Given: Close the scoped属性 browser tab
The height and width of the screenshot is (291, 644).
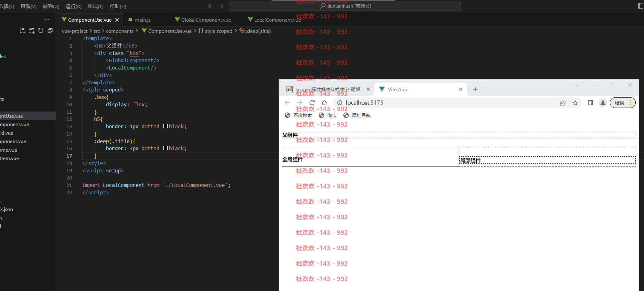Looking at the screenshot, I should click(x=368, y=89).
